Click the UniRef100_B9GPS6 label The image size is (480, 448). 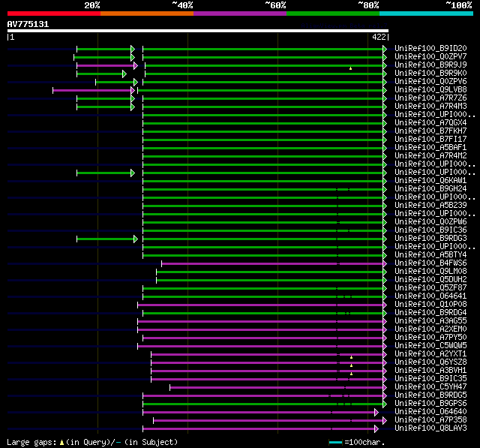point(430,404)
